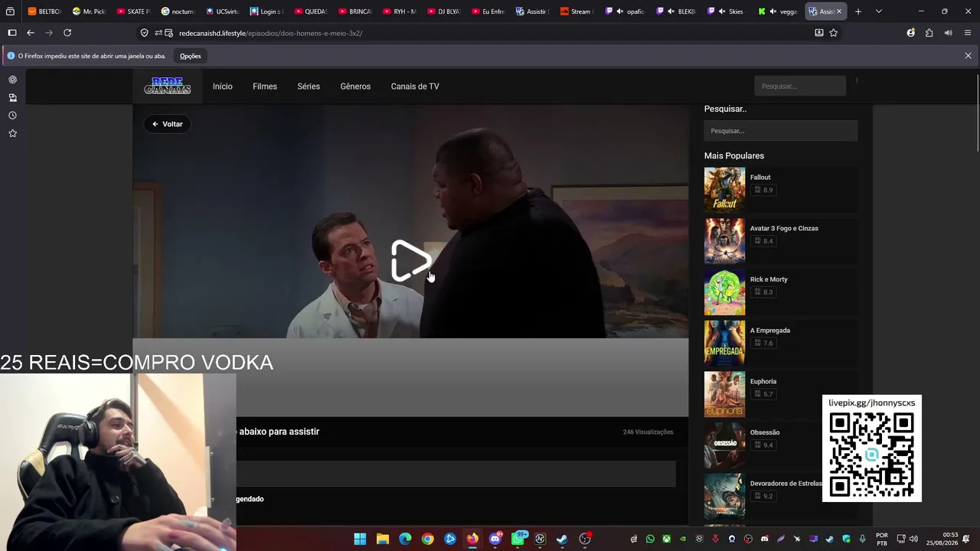980x551 pixels.
Task: Open the Avatar 3 Fogo e Cinzas title
Action: coord(784,228)
